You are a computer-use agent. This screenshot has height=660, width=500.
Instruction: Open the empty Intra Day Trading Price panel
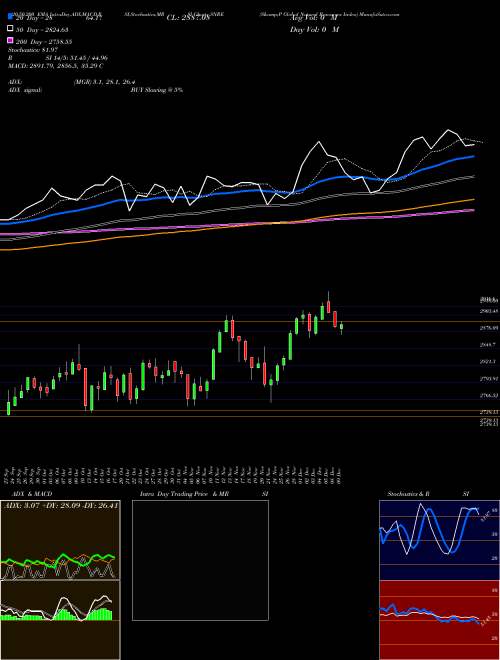tap(200, 560)
